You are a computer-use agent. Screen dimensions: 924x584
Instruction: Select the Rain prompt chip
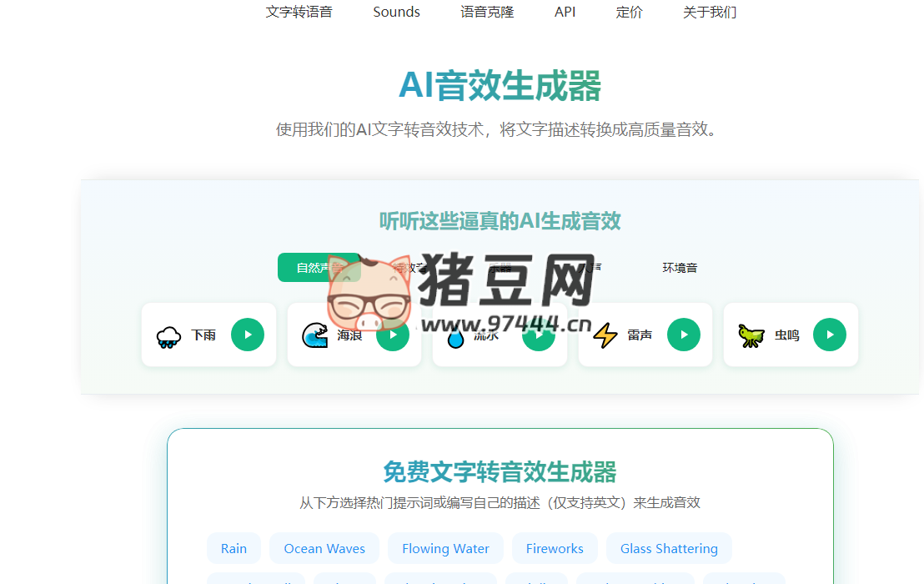tap(234, 548)
